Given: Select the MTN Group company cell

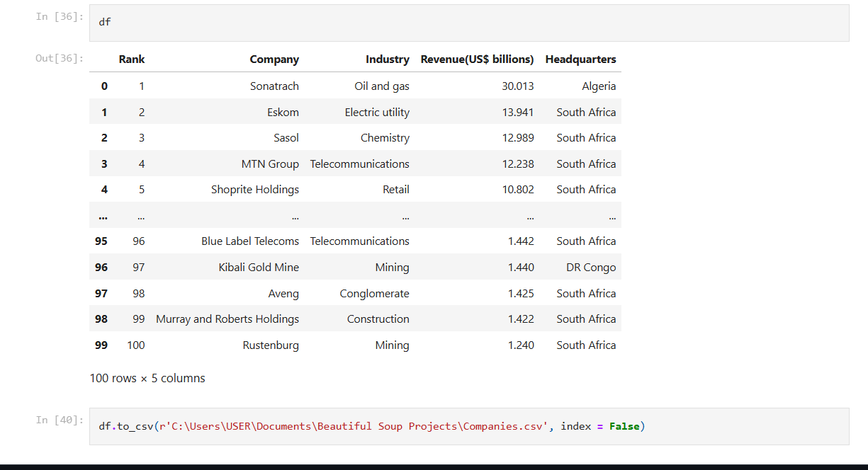Looking at the screenshot, I should (x=270, y=164).
